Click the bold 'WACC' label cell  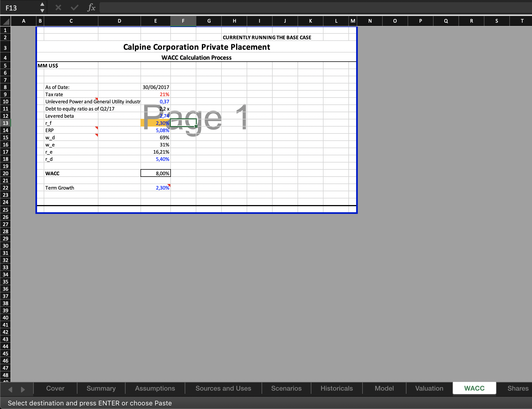tap(52, 173)
